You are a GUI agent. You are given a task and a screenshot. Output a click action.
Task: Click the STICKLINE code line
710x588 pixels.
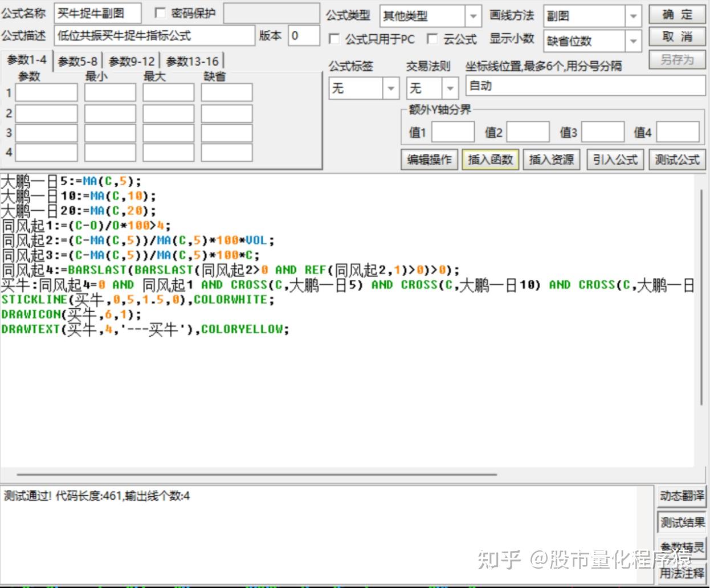pyautogui.click(x=138, y=300)
